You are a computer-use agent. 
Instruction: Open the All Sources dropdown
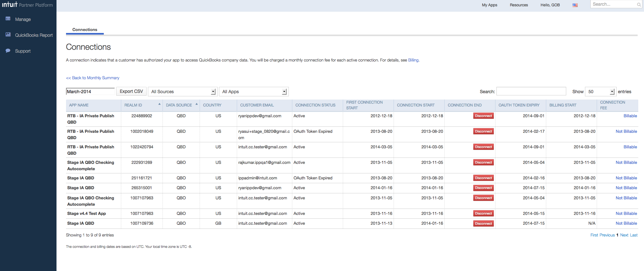click(x=183, y=92)
